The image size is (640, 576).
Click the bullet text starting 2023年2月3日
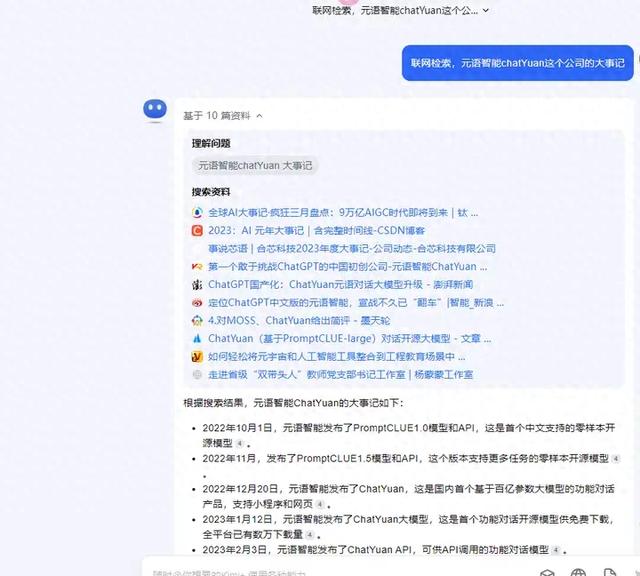click(384, 550)
